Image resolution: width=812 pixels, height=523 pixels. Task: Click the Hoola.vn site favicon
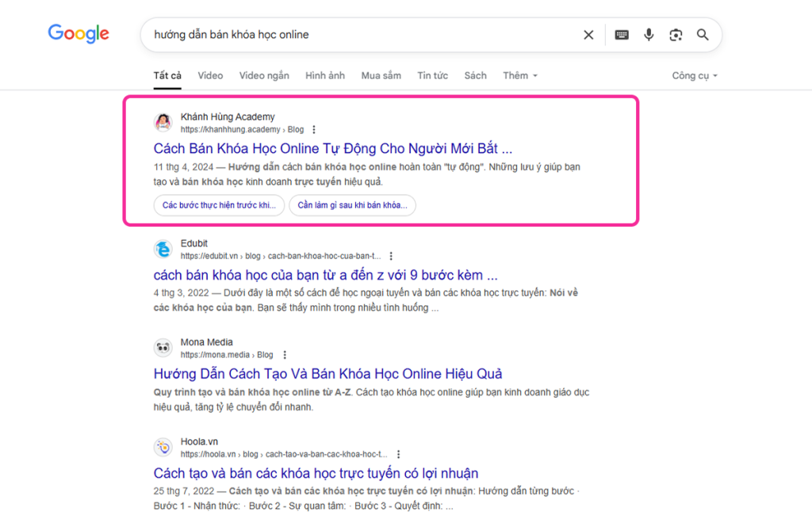click(x=163, y=448)
